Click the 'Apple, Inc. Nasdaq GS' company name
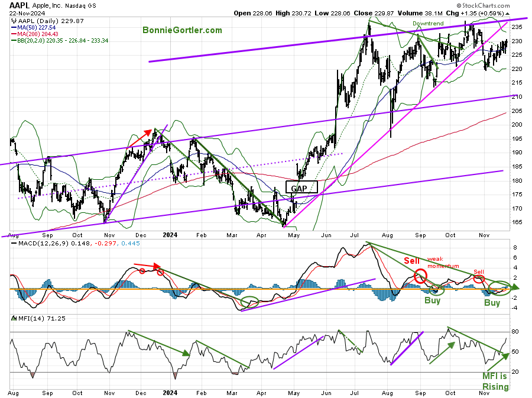This screenshot has width=532, height=398. click(x=64, y=6)
